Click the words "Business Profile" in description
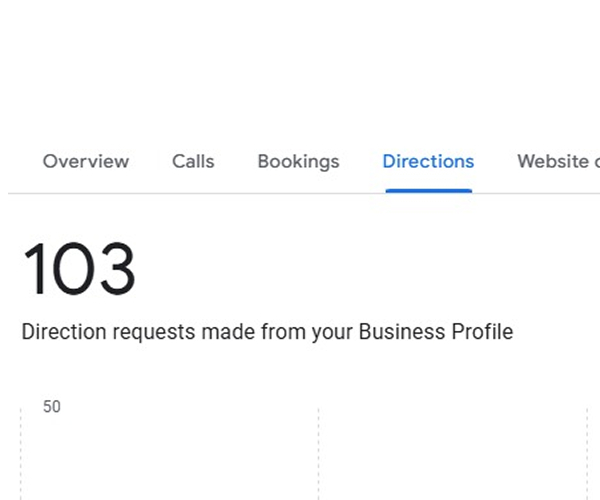The image size is (600, 500). coord(436,332)
